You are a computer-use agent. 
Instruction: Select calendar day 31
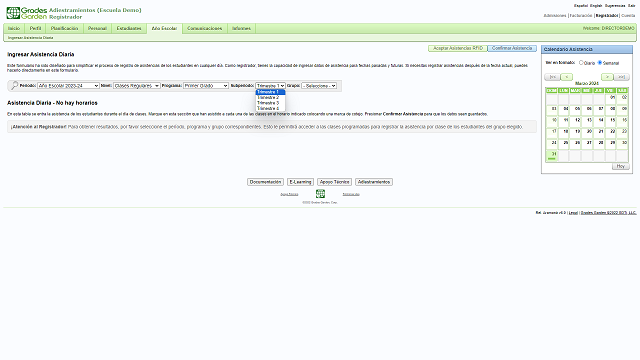point(552,155)
